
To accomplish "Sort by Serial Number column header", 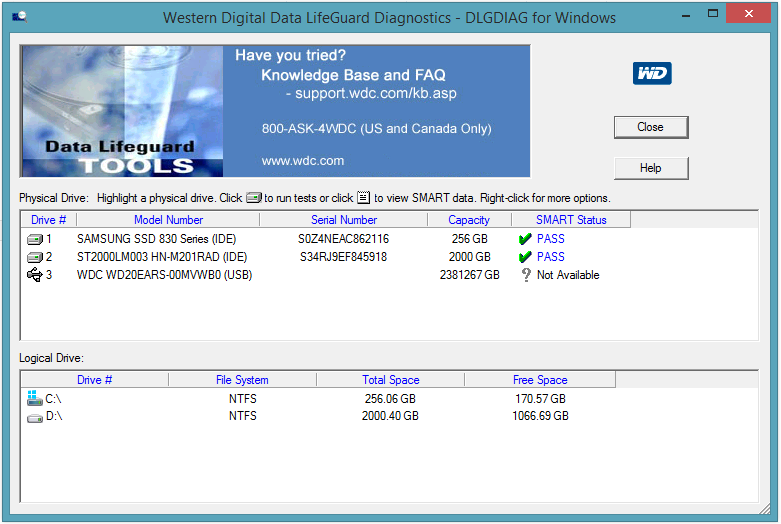I will pyautogui.click(x=344, y=220).
